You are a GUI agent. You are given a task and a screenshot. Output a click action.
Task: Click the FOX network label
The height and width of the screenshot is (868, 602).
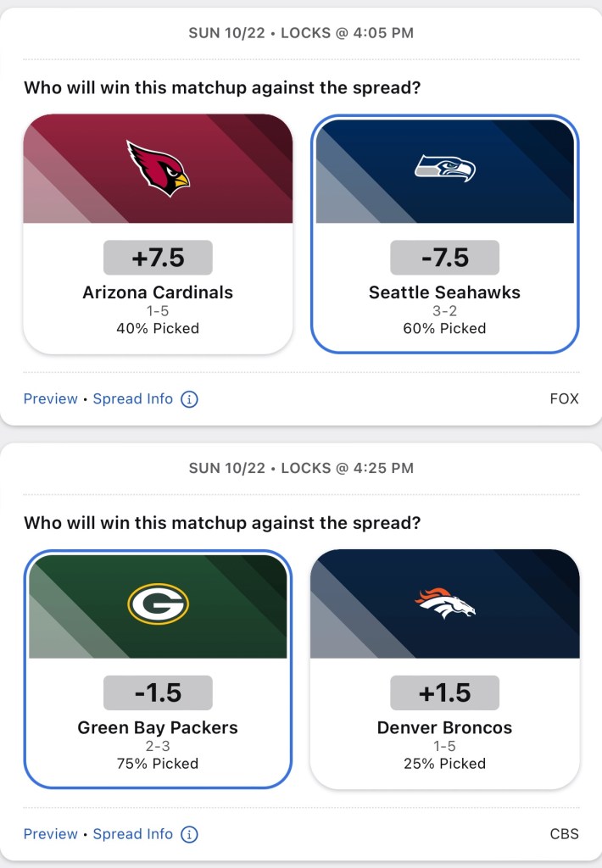pyautogui.click(x=564, y=398)
